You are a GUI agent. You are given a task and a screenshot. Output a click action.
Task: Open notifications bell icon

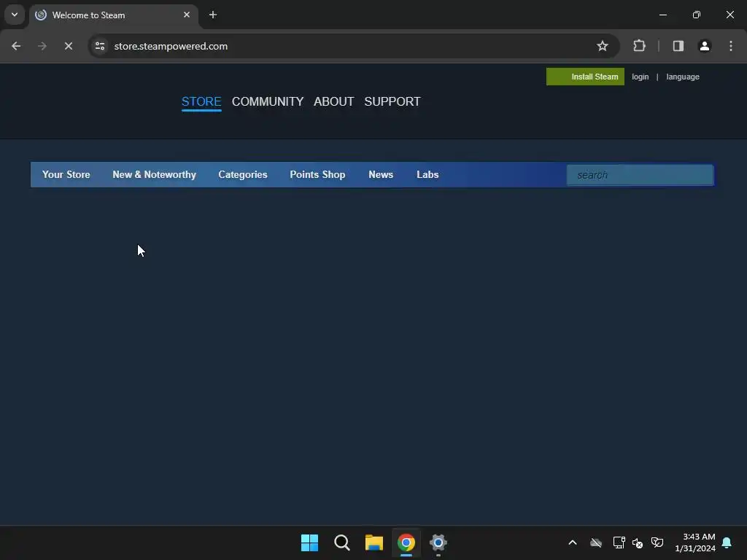pyautogui.click(x=727, y=542)
